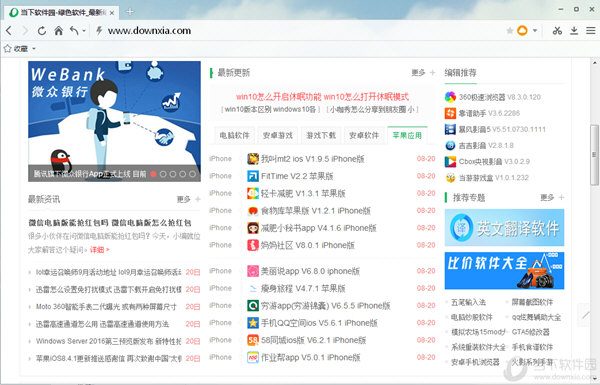Open the 五笔输入法 topic link
Viewport: 600px width, 385px height.
[468, 302]
